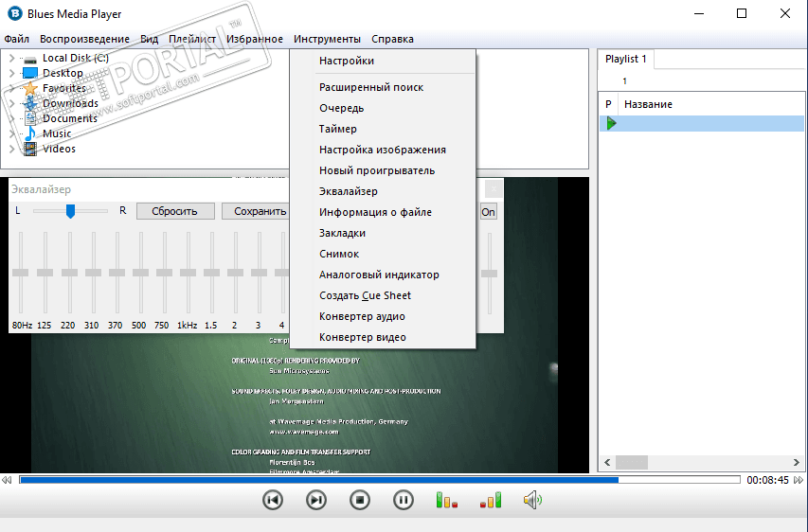Choose Очередь menu entry
Screen dimensions: 808x532
383,108
